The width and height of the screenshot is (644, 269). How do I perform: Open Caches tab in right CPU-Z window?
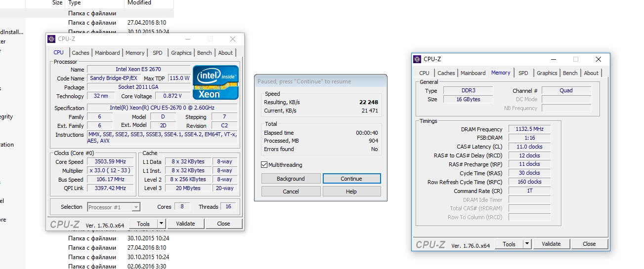[446, 73]
